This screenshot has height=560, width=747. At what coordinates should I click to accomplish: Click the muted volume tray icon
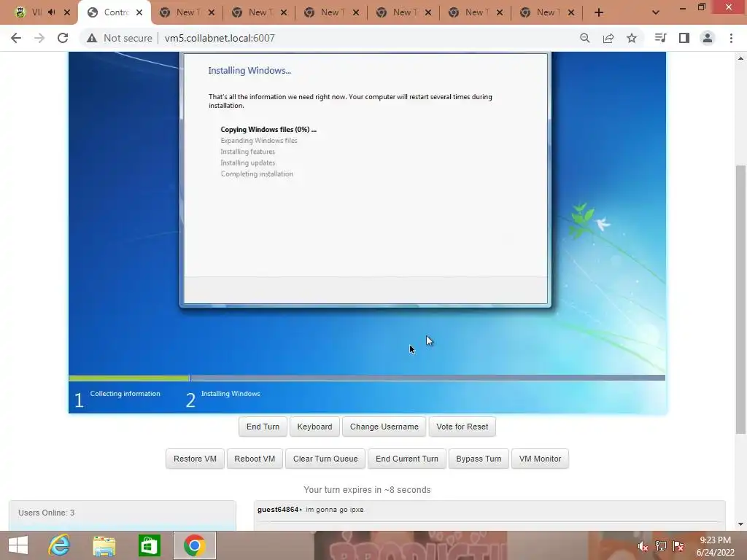point(643,546)
